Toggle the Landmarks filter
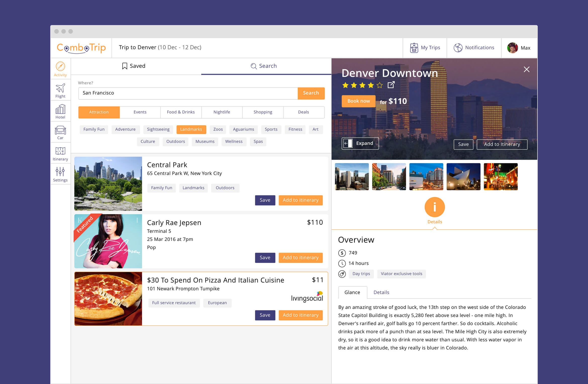This screenshot has height=384, width=588. tap(191, 129)
